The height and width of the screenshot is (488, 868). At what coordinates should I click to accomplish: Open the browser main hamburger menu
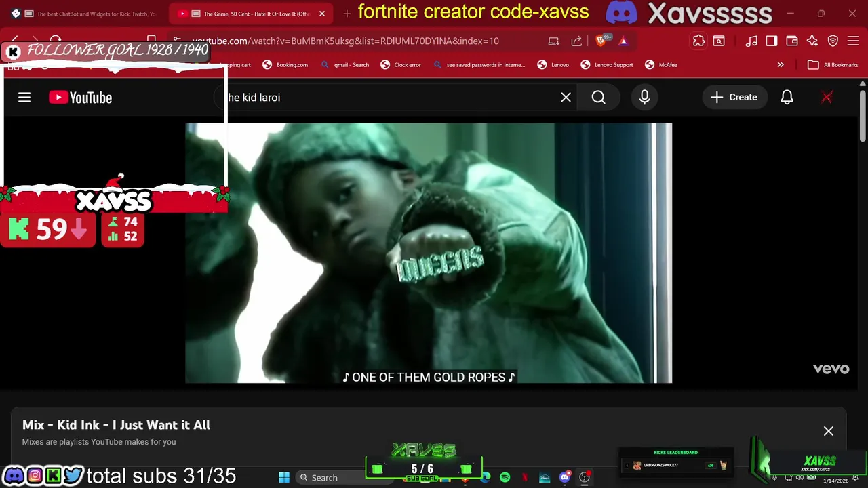pyautogui.click(x=853, y=41)
